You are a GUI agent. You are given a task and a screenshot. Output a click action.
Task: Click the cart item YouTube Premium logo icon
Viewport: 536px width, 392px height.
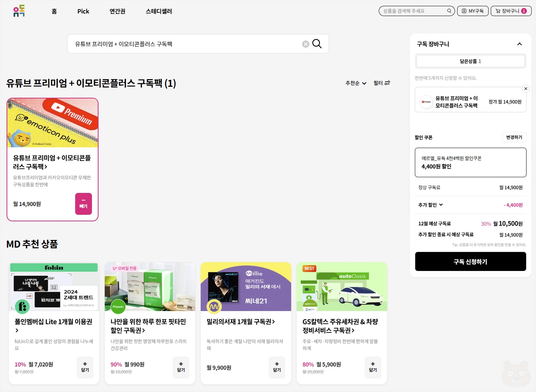click(x=426, y=102)
